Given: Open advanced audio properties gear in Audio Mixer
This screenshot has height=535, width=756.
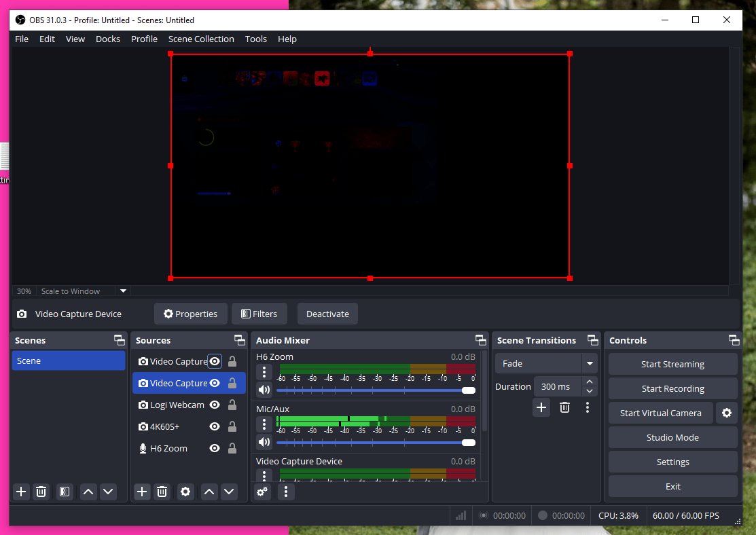Looking at the screenshot, I should coord(262,492).
